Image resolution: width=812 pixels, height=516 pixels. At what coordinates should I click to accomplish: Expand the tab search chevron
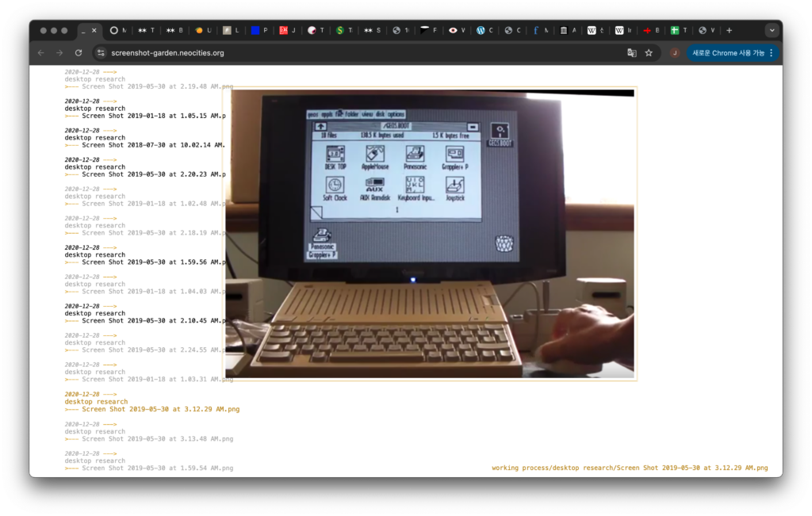pos(772,30)
